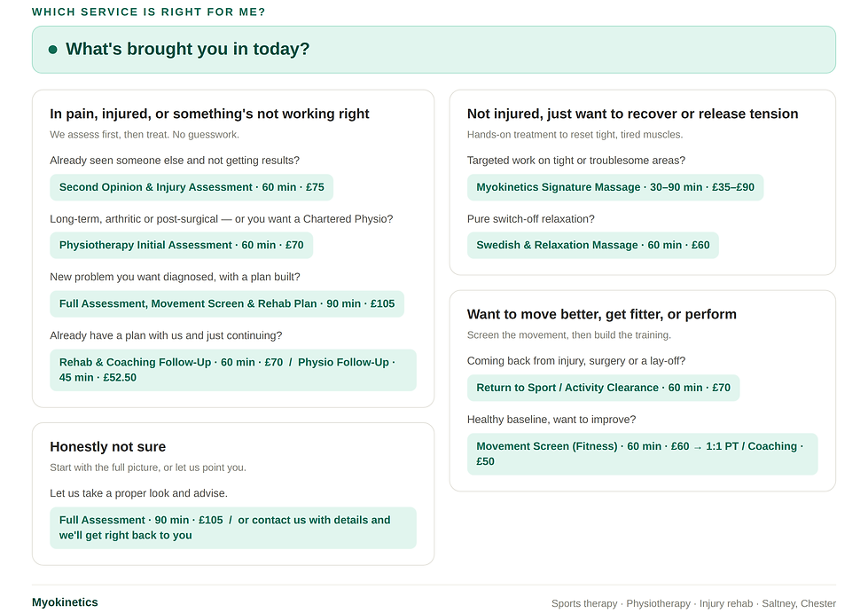Viewport: 868px width, 613px height.
Task: Click the green dot beside What's brought you in today
Action: pyautogui.click(x=52, y=50)
